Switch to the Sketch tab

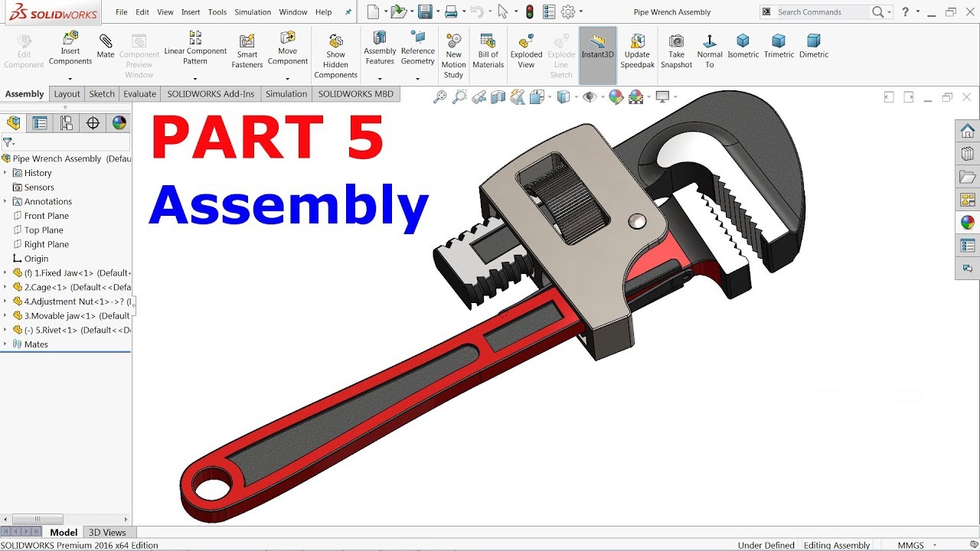(x=102, y=94)
